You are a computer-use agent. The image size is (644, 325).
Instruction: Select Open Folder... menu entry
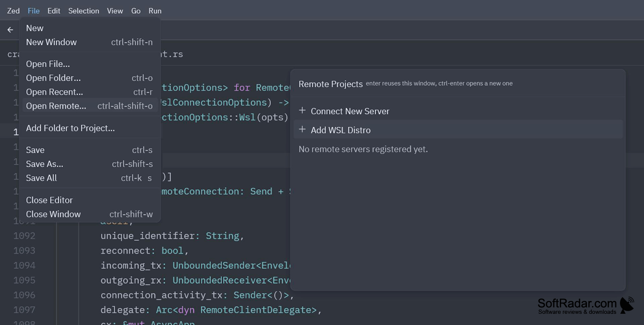(90, 78)
